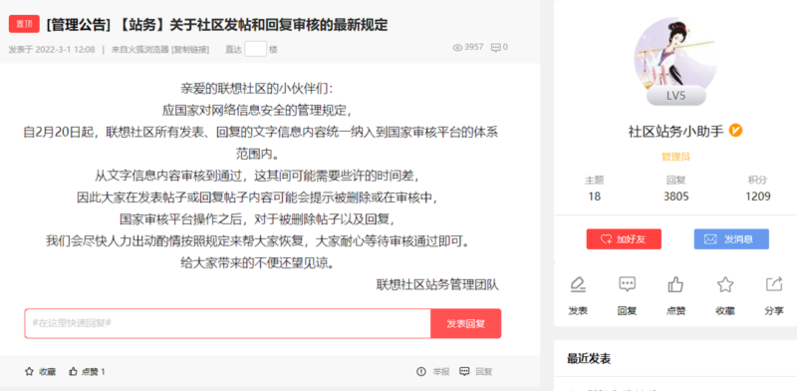Click the red 发表回复 button
The image size is (797, 391).
pos(466,323)
